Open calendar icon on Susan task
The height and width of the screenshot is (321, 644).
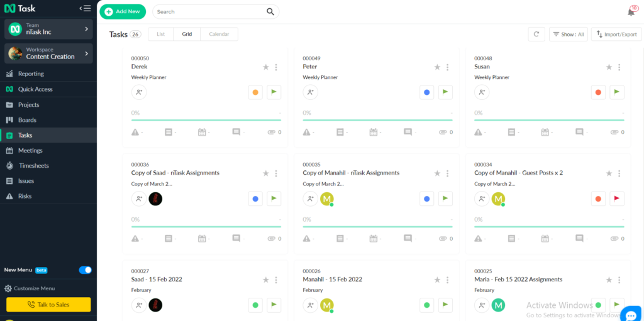tap(545, 132)
